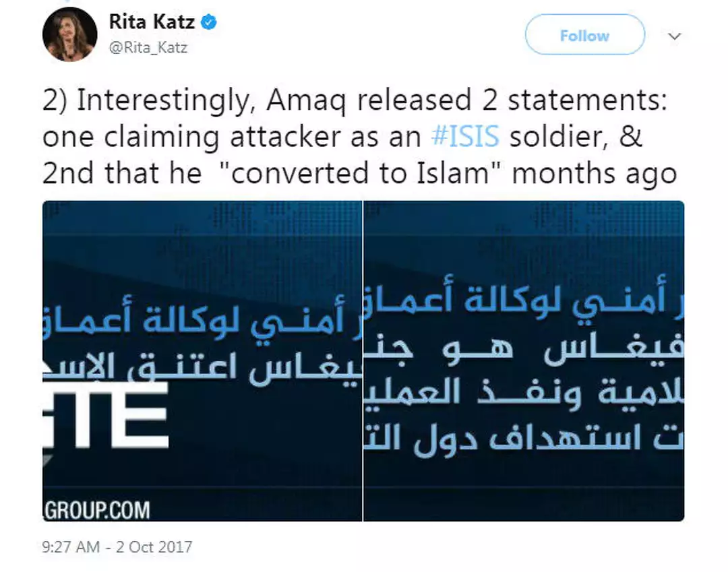The height and width of the screenshot is (572, 728).
Task: Follow Rita Katz
Action: pos(584,35)
